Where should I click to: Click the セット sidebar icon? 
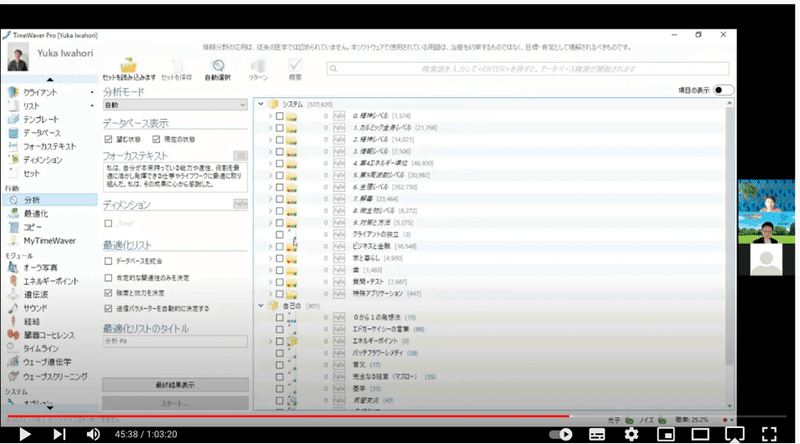coord(13,174)
